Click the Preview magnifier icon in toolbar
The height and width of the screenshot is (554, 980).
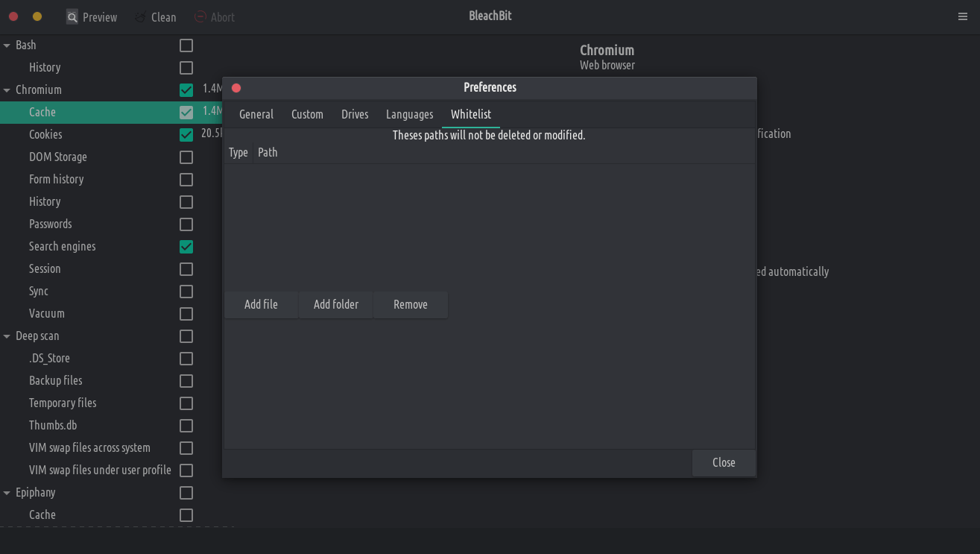(72, 16)
